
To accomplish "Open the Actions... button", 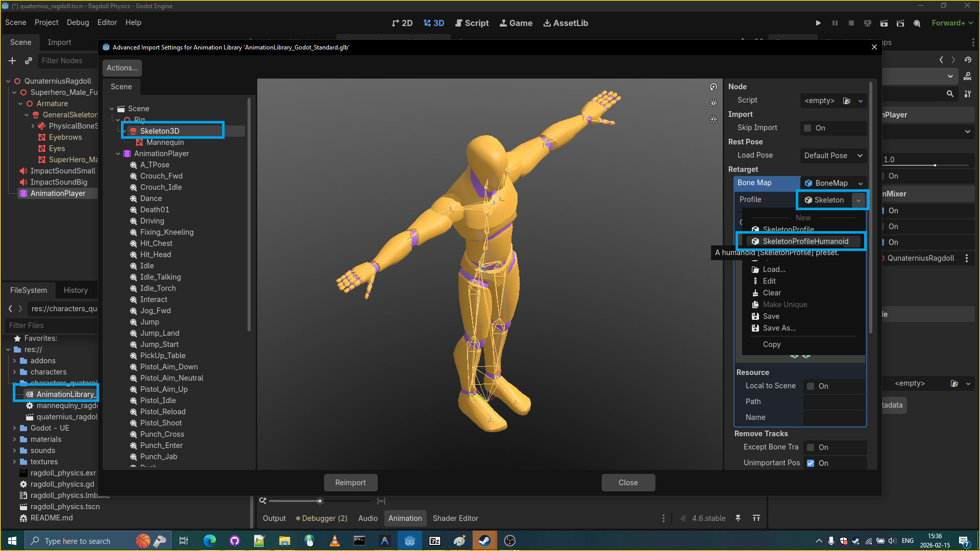I will pos(122,68).
